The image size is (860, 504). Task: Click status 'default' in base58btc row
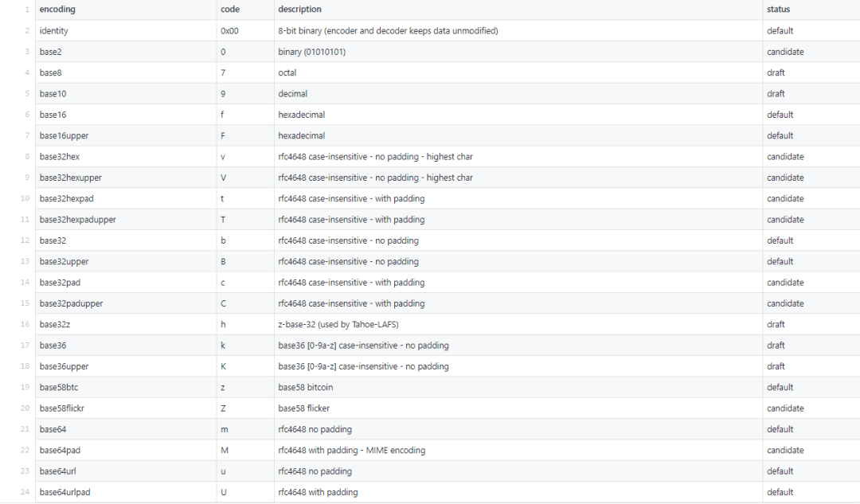tap(780, 387)
